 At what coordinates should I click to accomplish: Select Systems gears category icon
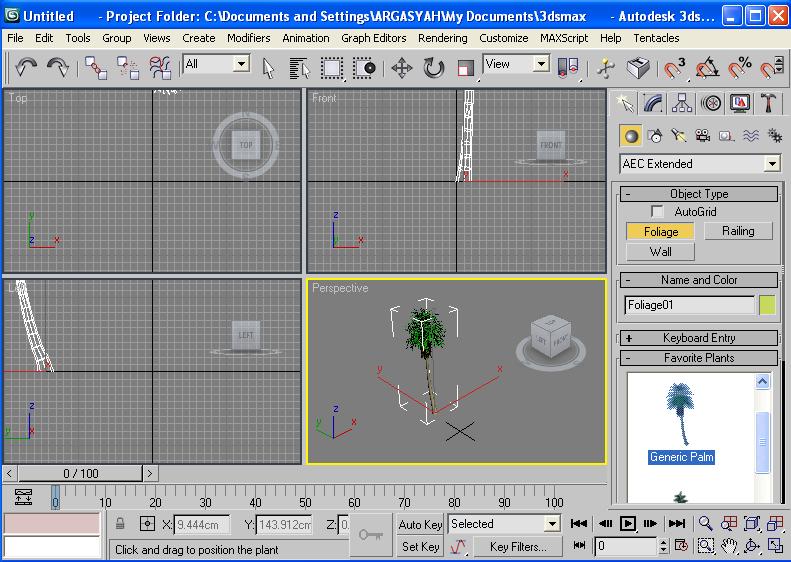pyautogui.click(x=774, y=136)
